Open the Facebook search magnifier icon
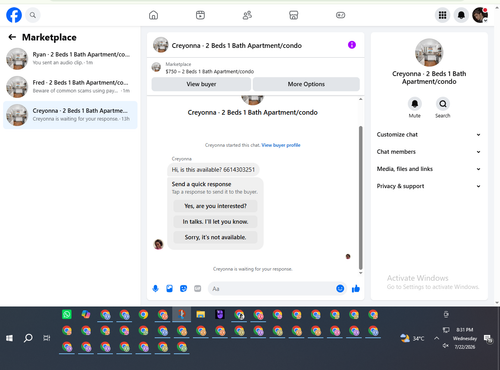Screen dimensions: 500x370 pyautogui.click(x=33, y=15)
